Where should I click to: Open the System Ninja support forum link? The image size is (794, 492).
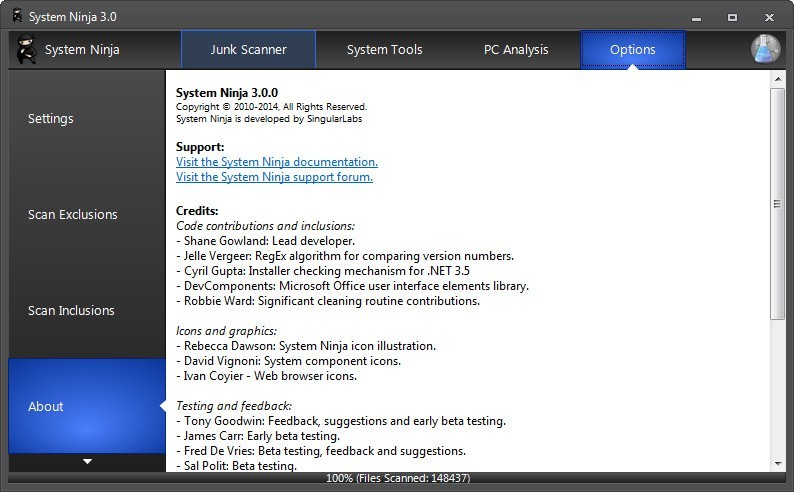click(x=274, y=177)
